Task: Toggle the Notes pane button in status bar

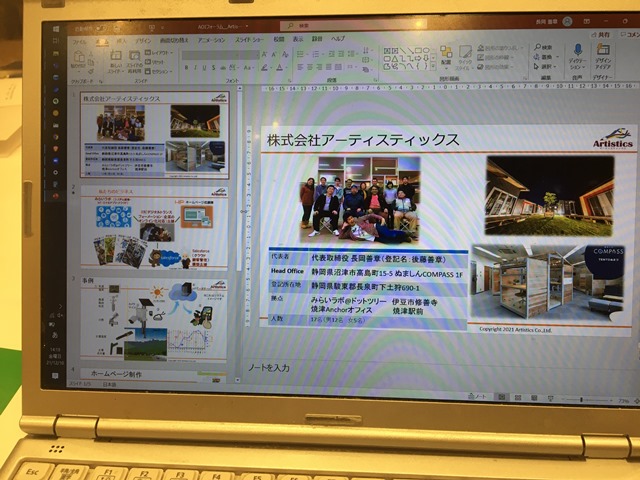Action: (x=477, y=396)
